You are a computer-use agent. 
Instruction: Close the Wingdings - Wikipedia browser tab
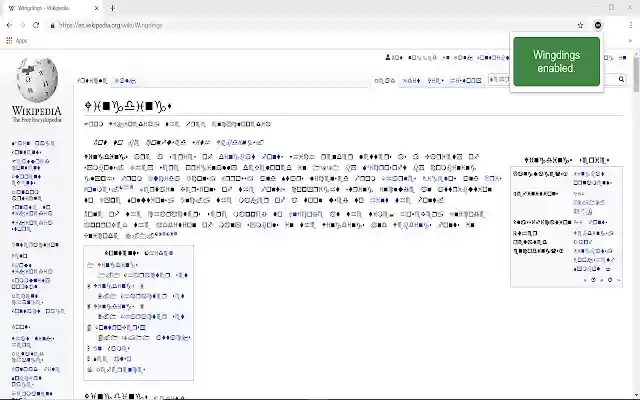point(97,8)
